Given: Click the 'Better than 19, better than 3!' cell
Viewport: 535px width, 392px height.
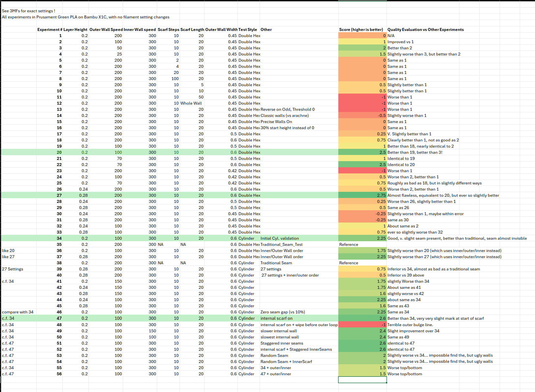Looking at the screenshot, I should click(x=415, y=152).
